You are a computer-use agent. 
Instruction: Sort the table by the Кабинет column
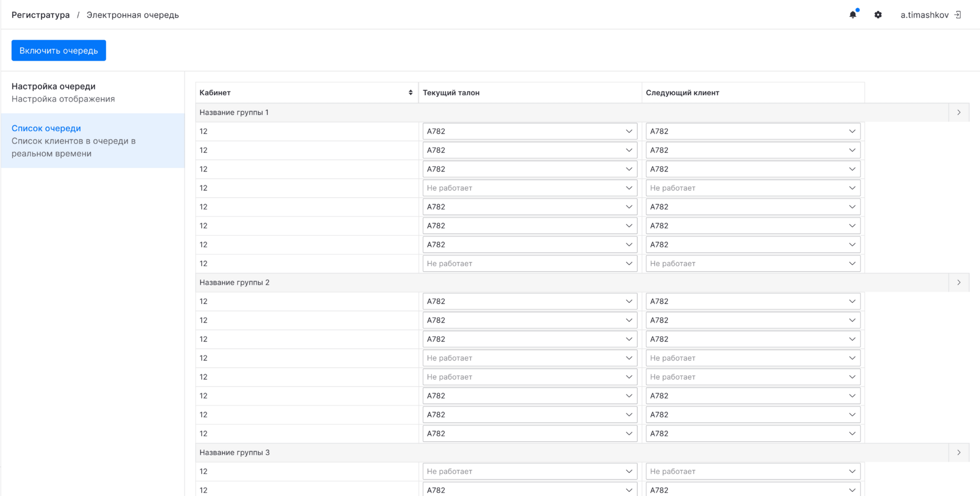coord(410,93)
